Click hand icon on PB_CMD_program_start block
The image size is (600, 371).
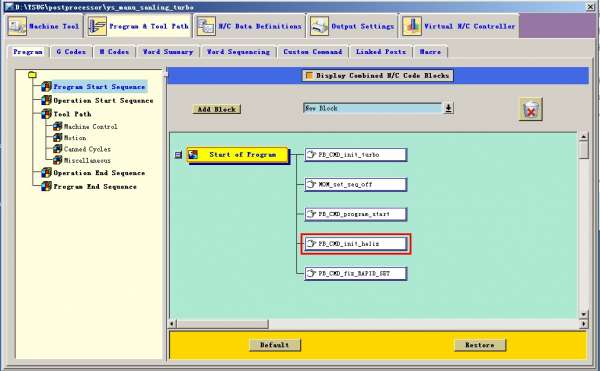pyautogui.click(x=311, y=214)
